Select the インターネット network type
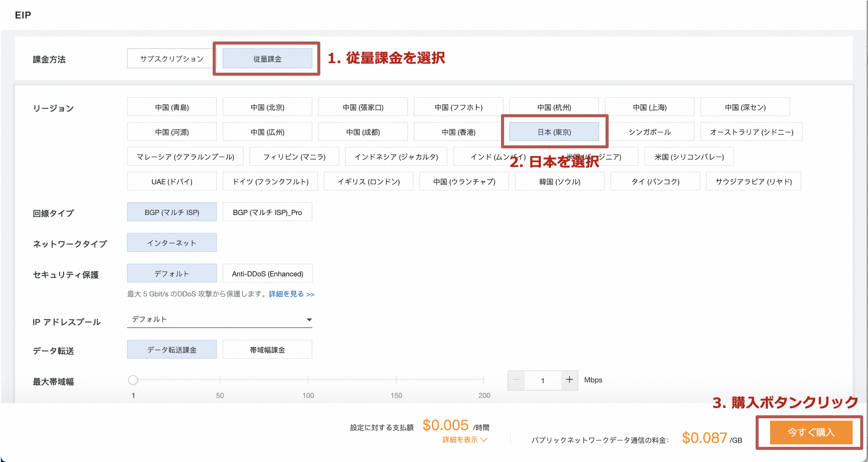This screenshot has height=462, width=868. (x=172, y=242)
